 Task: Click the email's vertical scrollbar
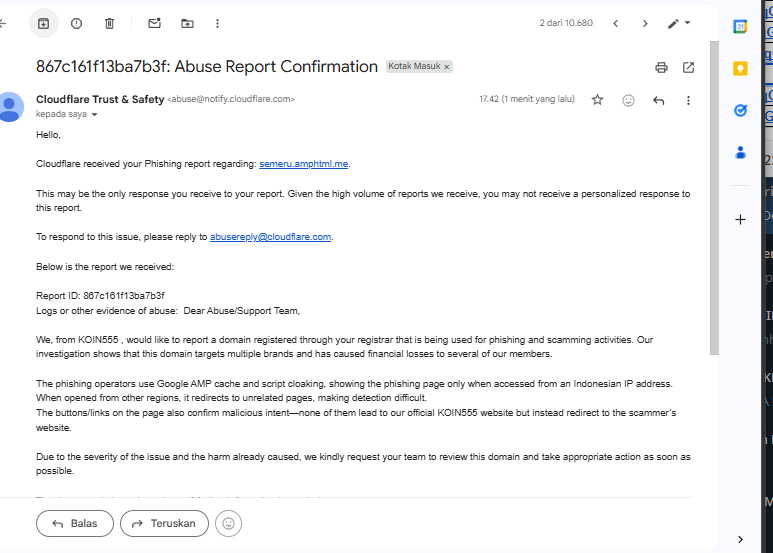pyautogui.click(x=713, y=200)
